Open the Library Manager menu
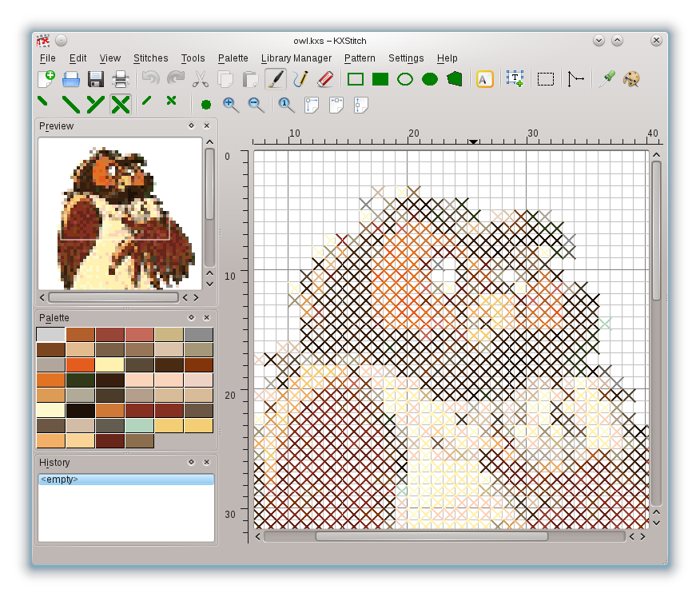 coord(296,58)
